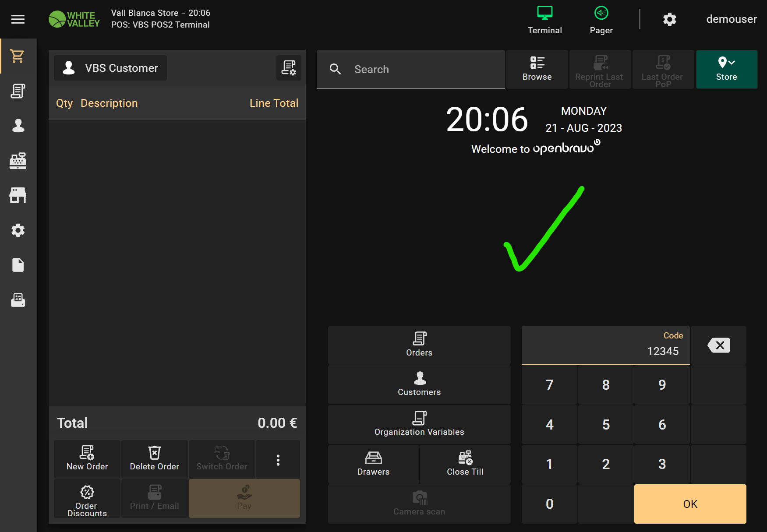Image resolution: width=767 pixels, height=532 pixels.
Task: Open the Terminal status icon
Action: pyautogui.click(x=544, y=20)
